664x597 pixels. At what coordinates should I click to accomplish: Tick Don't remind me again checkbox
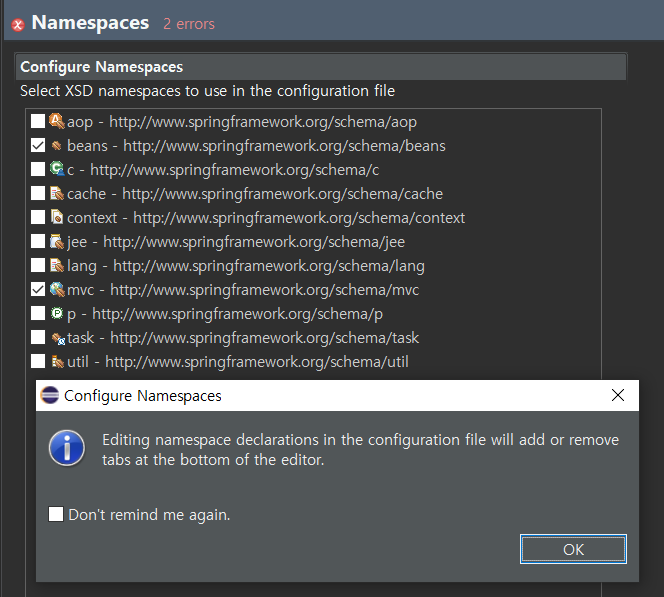pyautogui.click(x=56, y=514)
